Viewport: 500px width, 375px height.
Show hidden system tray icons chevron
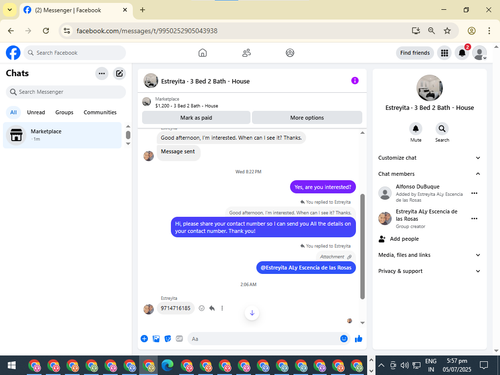pos(382,365)
